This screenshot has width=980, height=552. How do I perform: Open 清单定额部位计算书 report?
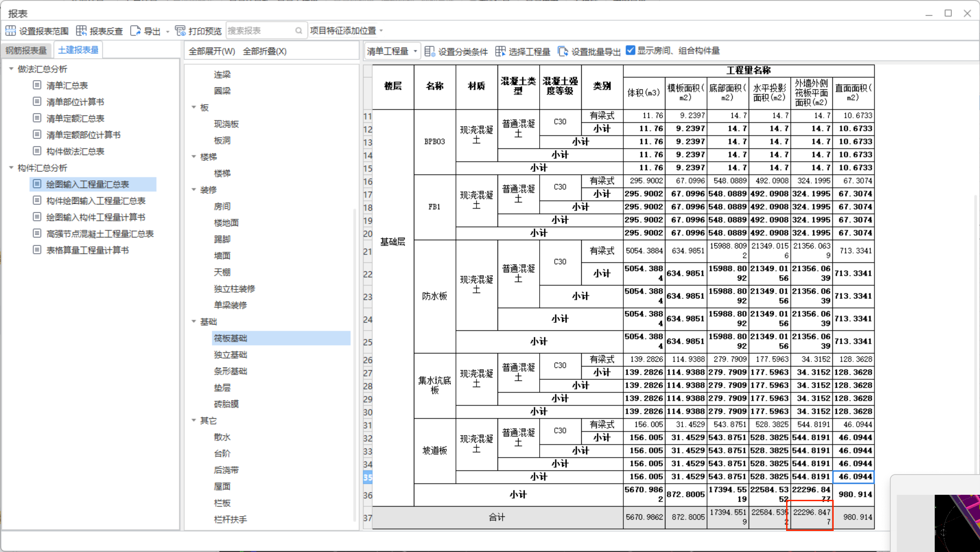(x=83, y=135)
